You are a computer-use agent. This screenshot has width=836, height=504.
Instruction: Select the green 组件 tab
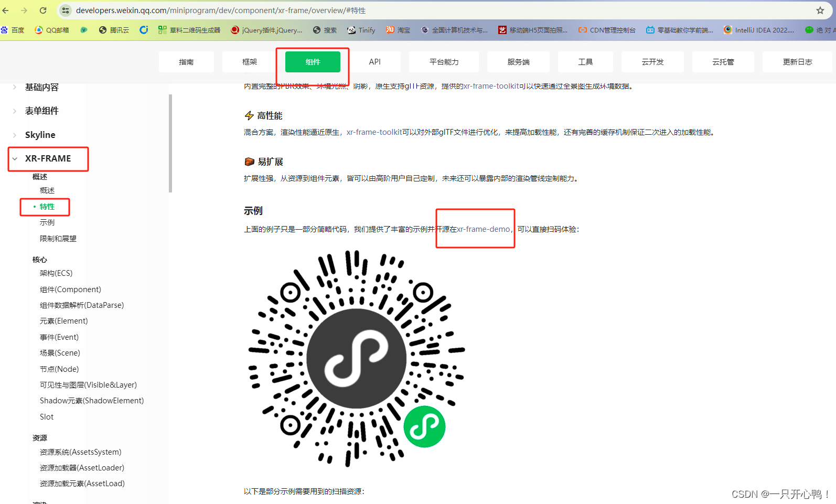tap(313, 62)
